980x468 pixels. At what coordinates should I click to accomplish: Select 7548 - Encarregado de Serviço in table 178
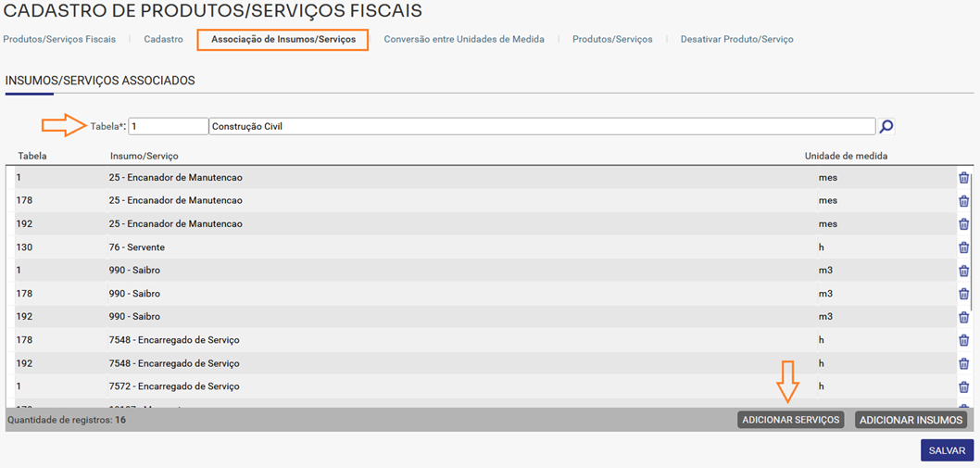click(174, 340)
